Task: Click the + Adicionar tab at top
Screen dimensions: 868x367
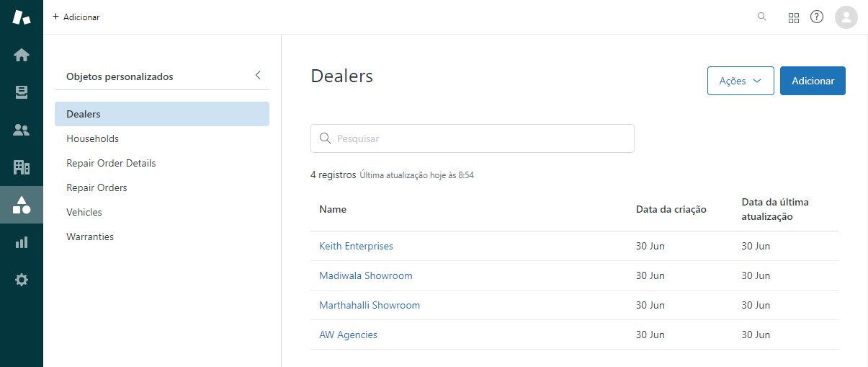Action: (x=76, y=17)
